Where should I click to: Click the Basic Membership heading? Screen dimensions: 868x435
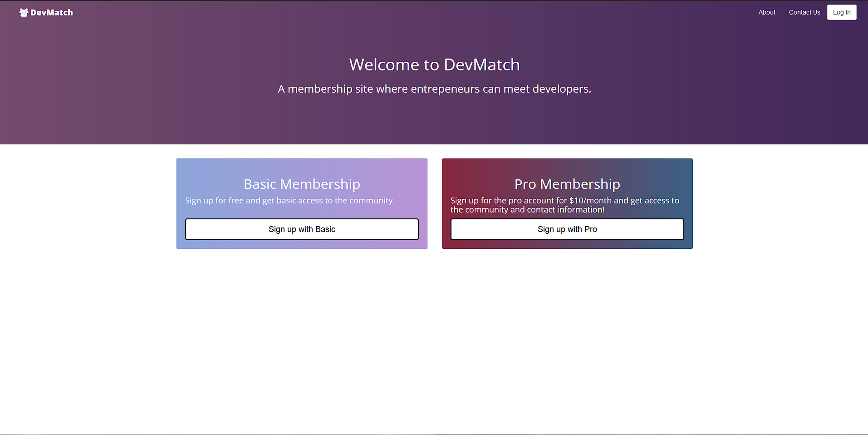pyautogui.click(x=302, y=184)
